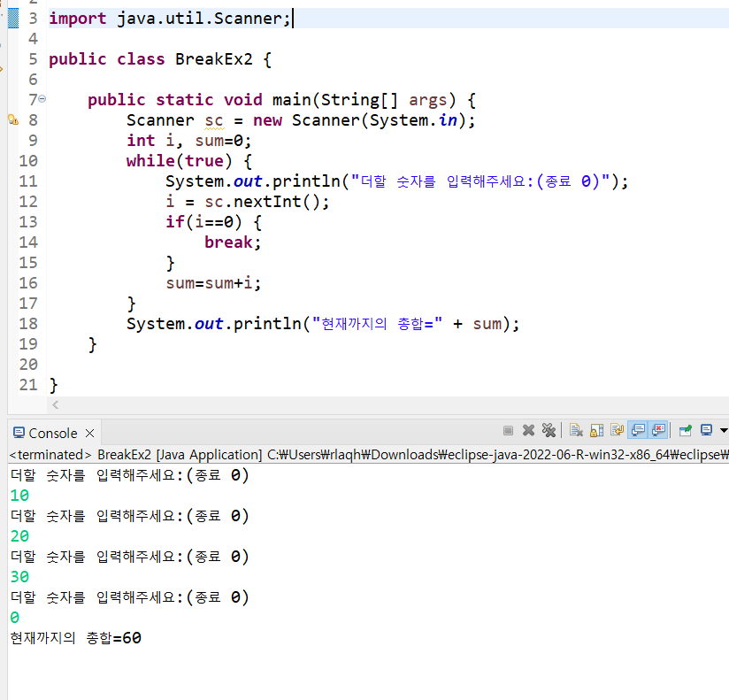Click the console result '현재까지의 총합=60'
The height and width of the screenshot is (700, 729).
(x=76, y=638)
